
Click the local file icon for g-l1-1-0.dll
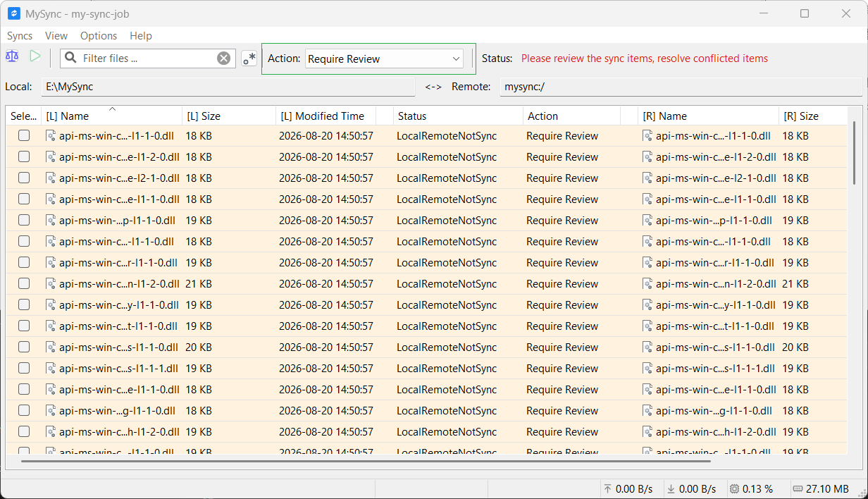51,411
